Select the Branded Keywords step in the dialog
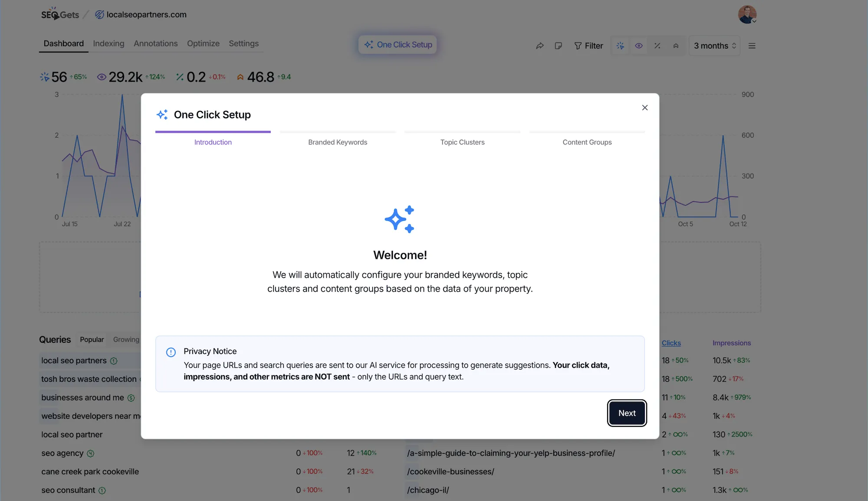The image size is (868, 501). point(337,142)
